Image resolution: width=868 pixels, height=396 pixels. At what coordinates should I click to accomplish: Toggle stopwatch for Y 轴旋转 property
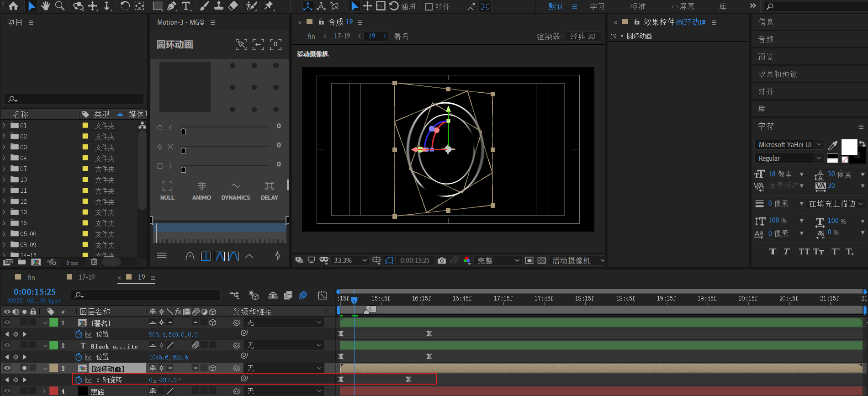click(x=79, y=380)
